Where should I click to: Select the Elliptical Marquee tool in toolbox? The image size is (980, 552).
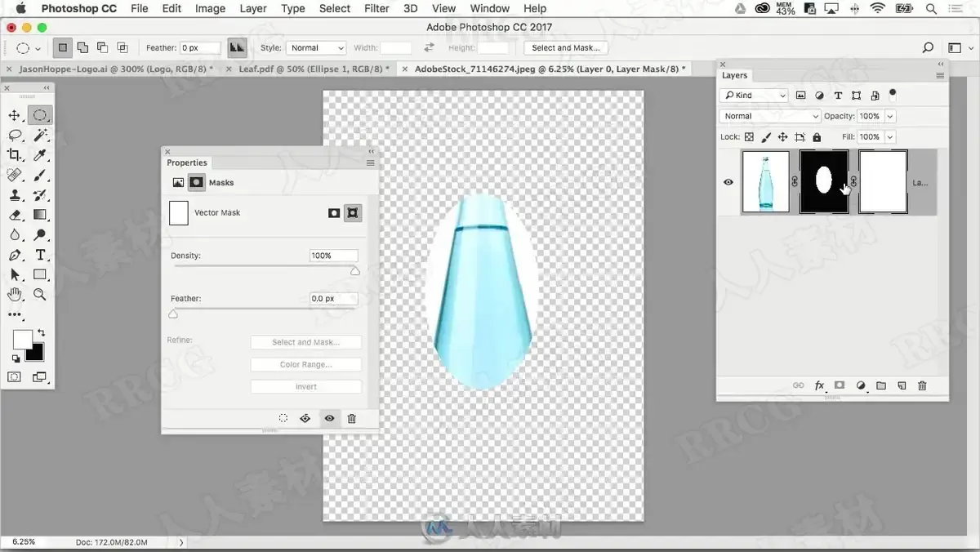pyautogui.click(x=39, y=115)
